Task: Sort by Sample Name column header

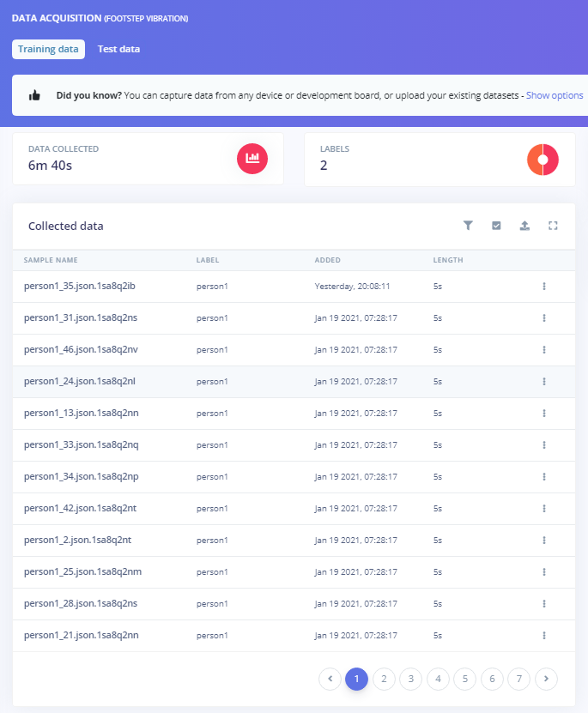Action: point(51,260)
